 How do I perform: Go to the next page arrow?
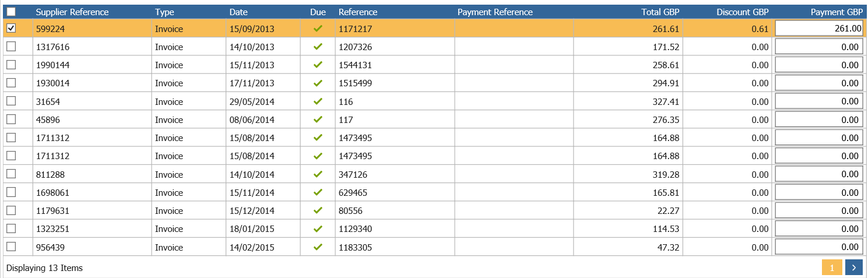pos(853,268)
